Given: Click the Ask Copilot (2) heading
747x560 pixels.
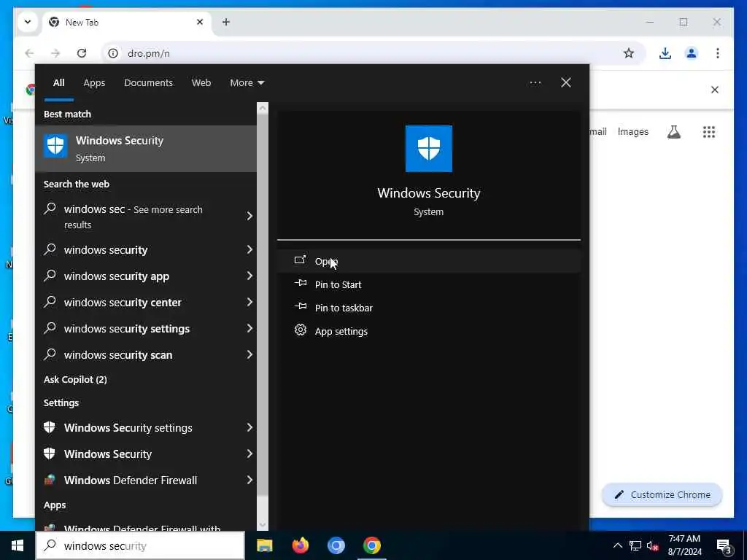Looking at the screenshot, I should click(75, 379).
